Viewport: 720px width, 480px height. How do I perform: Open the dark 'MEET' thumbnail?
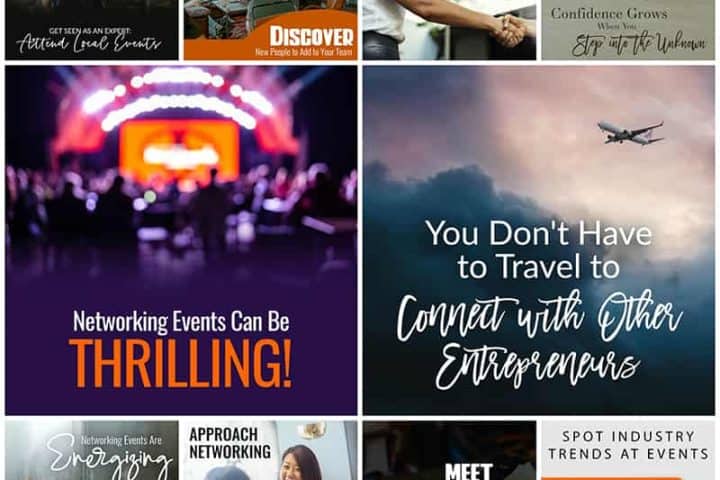tap(449, 451)
